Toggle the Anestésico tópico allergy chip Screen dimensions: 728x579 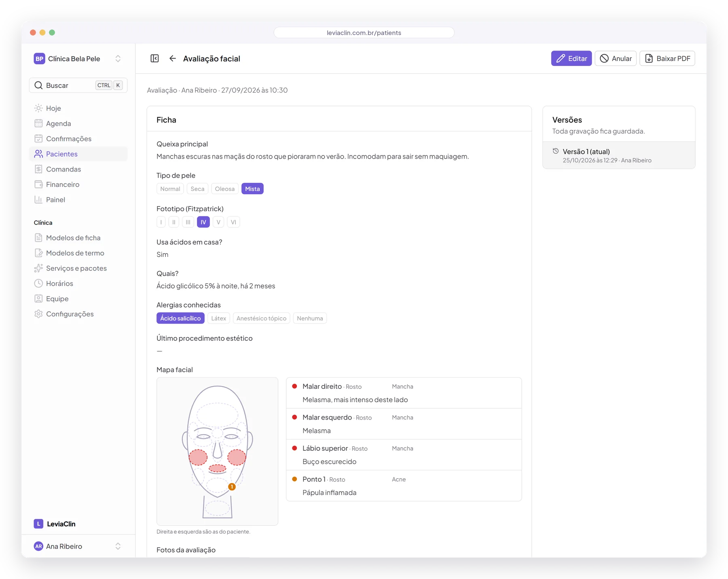point(261,318)
